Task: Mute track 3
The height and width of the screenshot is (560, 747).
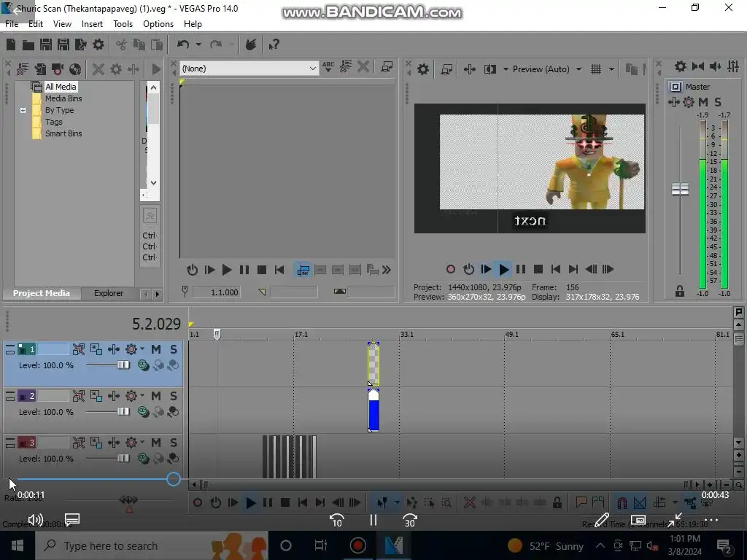Action: (156, 443)
